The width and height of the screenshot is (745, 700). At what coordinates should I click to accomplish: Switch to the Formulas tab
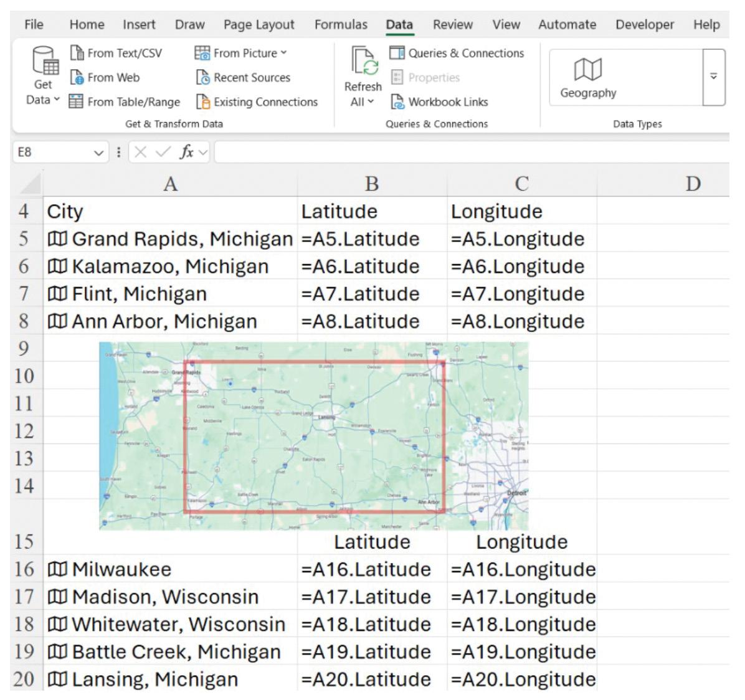[x=341, y=25]
